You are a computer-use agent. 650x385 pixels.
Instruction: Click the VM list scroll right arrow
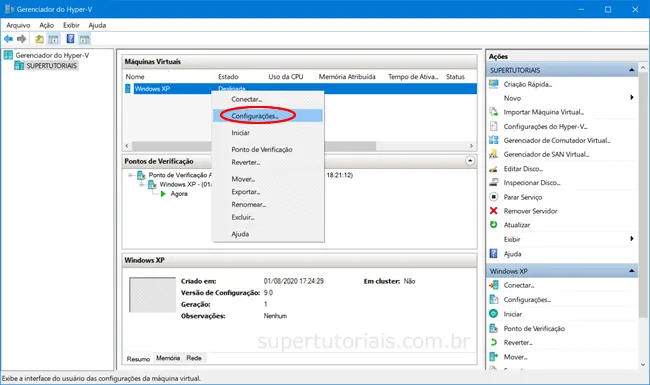pyautogui.click(x=471, y=146)
